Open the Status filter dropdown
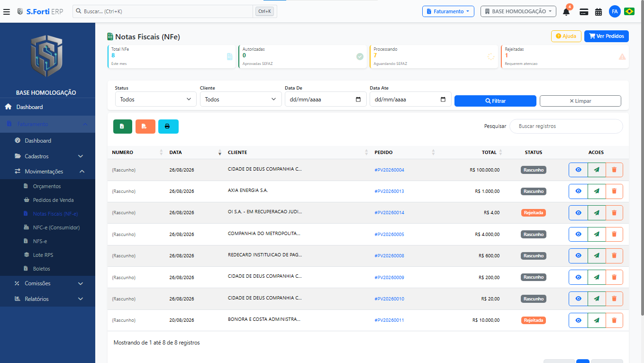Screen dimensions: 644x363 [155, 100]
